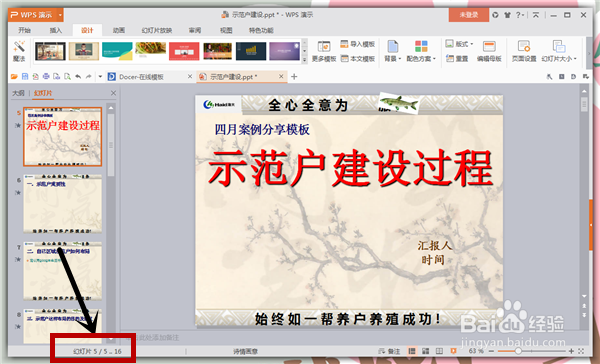
Task: Click the undo arrow icon
Action: point(78,77)
